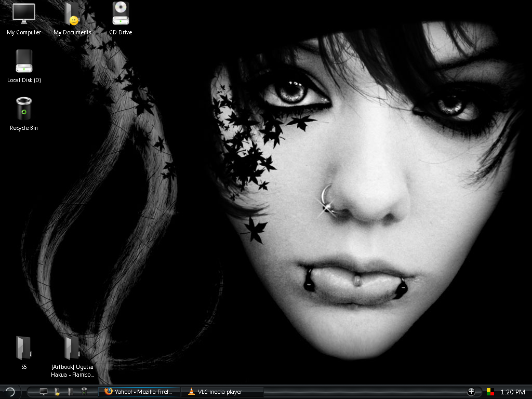Click the colored squares system tray icon

[490, 392]
